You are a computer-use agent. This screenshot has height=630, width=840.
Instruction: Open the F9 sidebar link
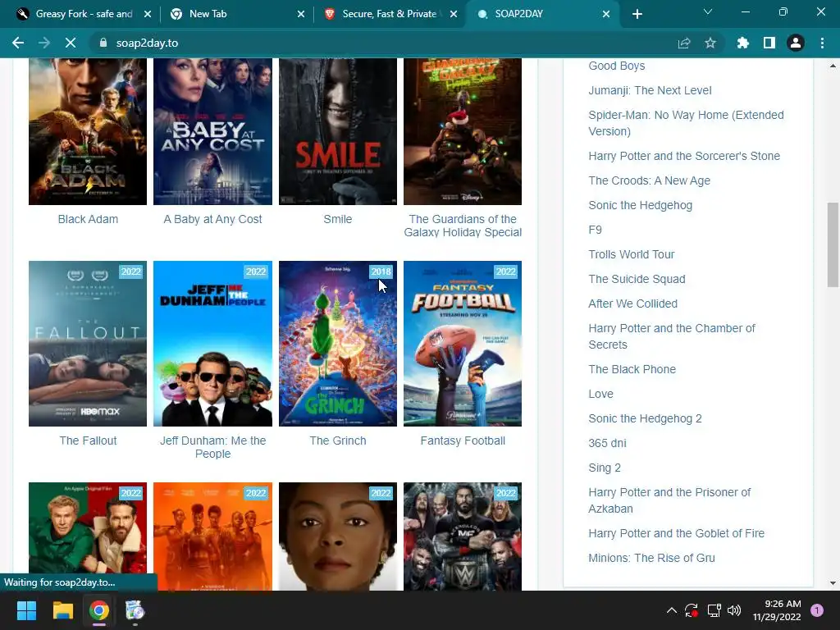point(596,230)
